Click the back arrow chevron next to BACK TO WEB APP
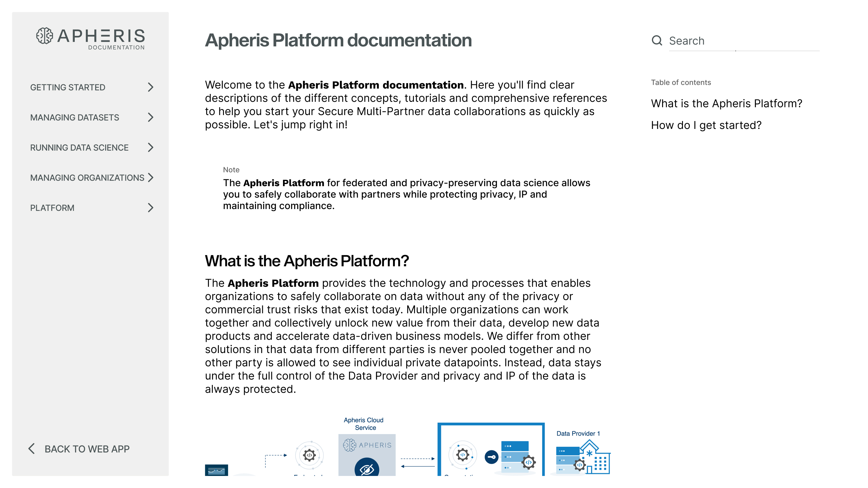 (x=31, y=449)
